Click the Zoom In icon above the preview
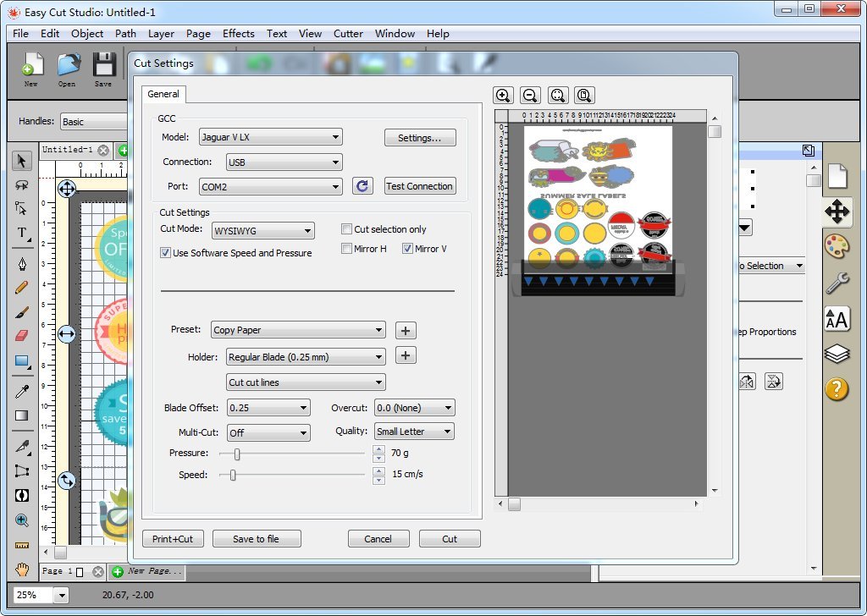867x616 pixels. pos(504,95)
